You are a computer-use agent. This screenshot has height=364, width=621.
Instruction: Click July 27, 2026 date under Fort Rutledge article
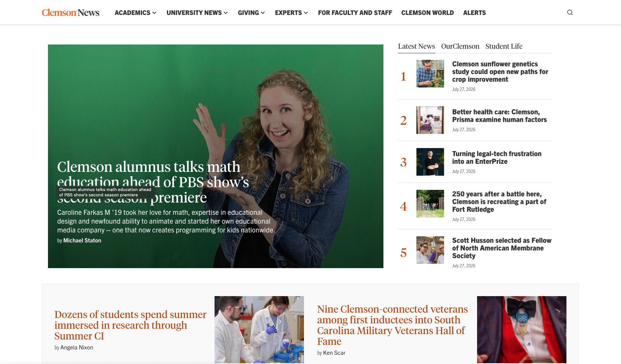coord(464,219)
